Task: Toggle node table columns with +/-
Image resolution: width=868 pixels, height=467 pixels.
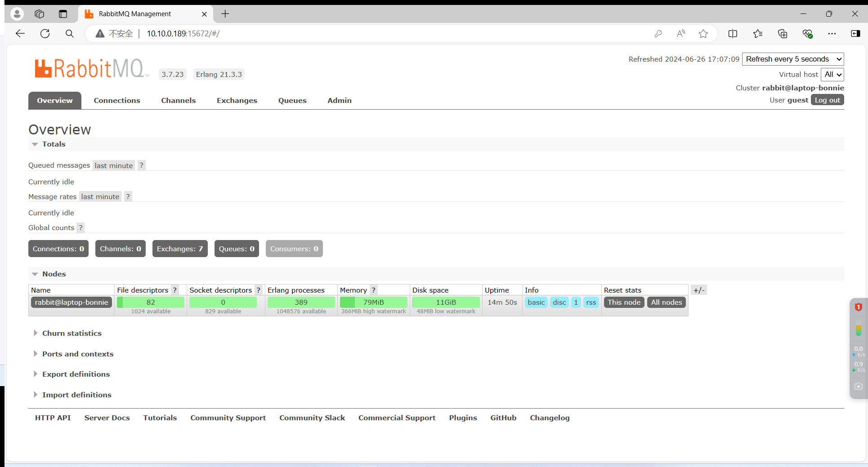Action: pos(699,290)
